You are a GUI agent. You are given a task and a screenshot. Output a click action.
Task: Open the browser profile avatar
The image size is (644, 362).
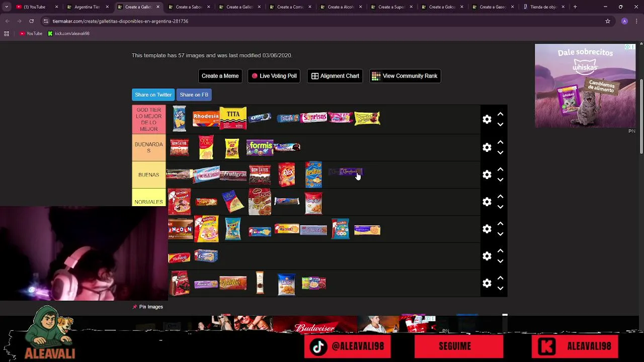(624, 21)
